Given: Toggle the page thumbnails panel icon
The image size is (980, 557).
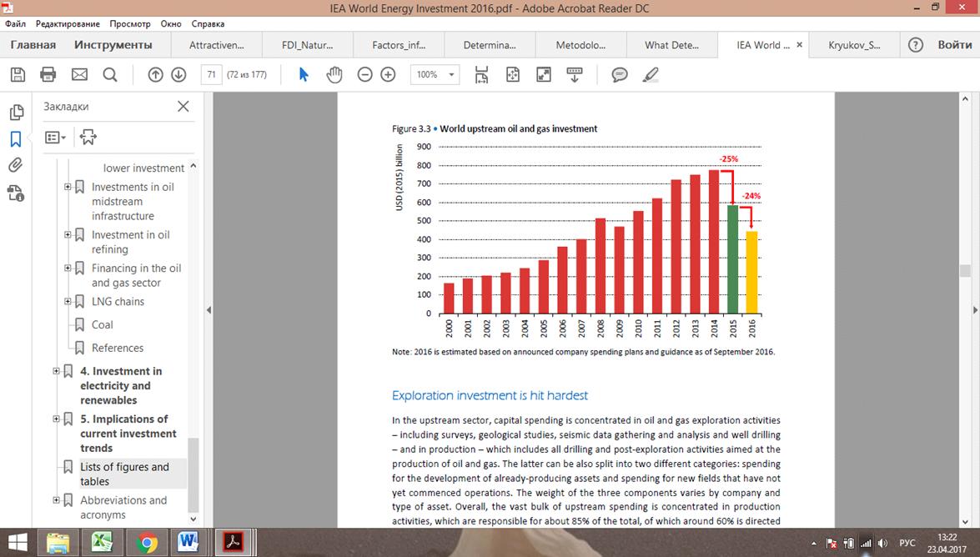Looking at the screenshot, I should pos(16,113).
